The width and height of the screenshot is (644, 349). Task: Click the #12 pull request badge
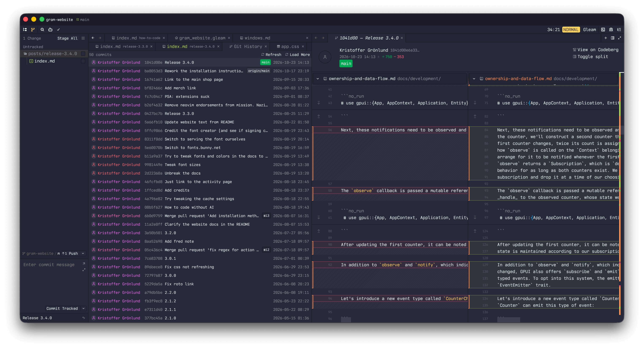266,250
